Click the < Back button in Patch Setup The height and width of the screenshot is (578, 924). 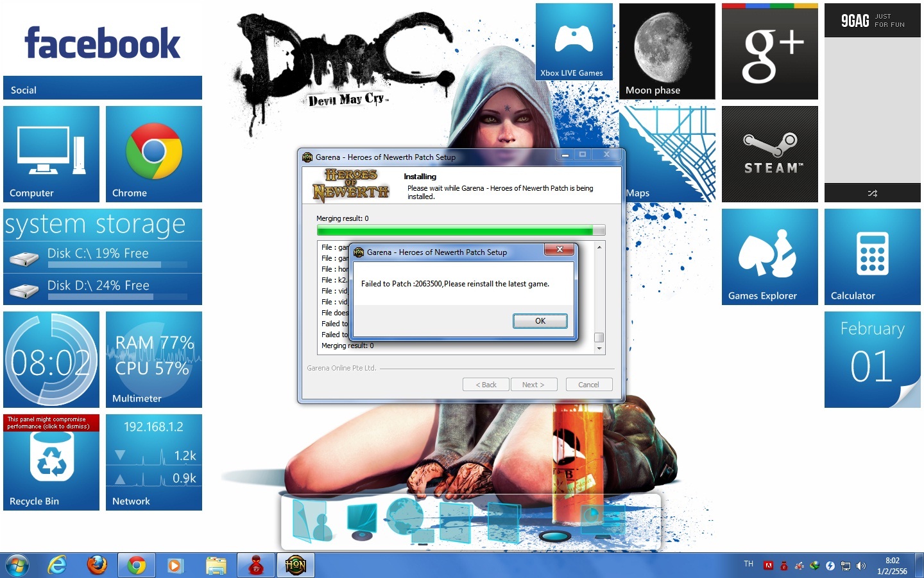click(x=486, y=385)
